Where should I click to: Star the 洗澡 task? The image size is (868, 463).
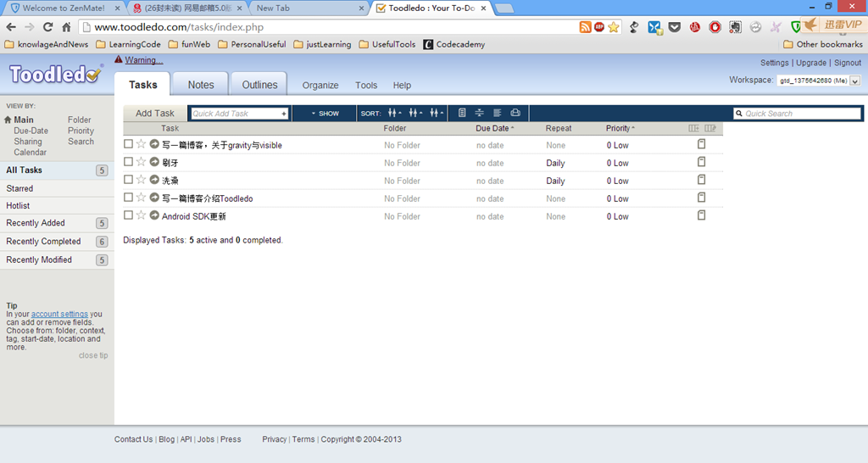(142, 180)
